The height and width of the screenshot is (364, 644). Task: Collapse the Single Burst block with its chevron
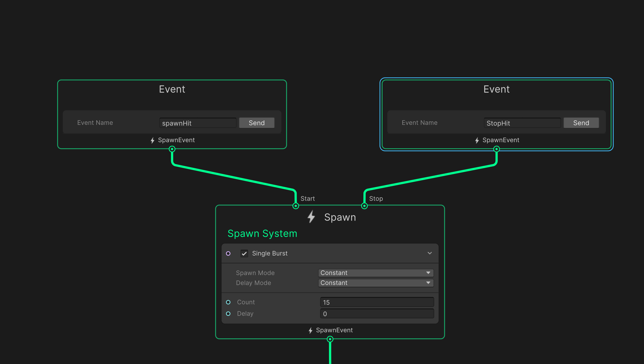point(430,253)
